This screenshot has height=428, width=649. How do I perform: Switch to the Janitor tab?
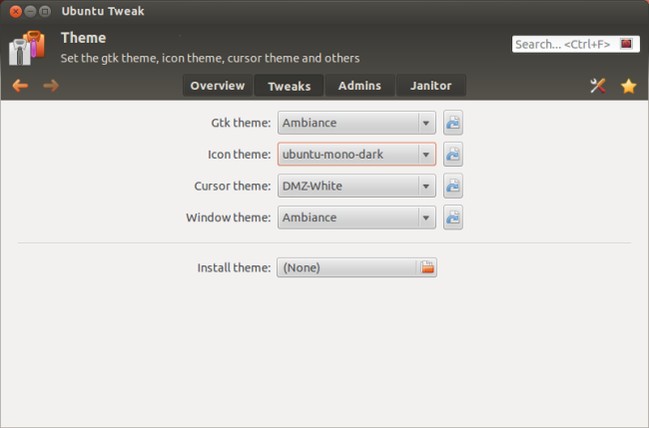[x=431, y=86]
